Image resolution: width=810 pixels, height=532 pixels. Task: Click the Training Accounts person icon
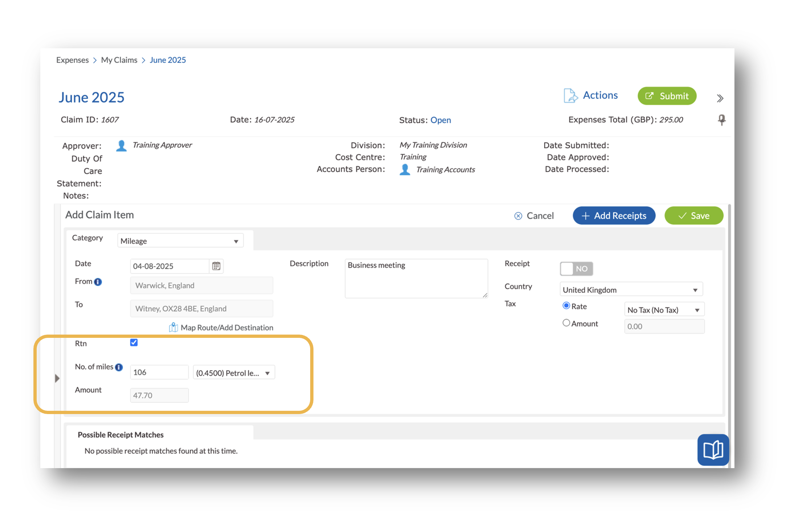(x=404, y=169)
